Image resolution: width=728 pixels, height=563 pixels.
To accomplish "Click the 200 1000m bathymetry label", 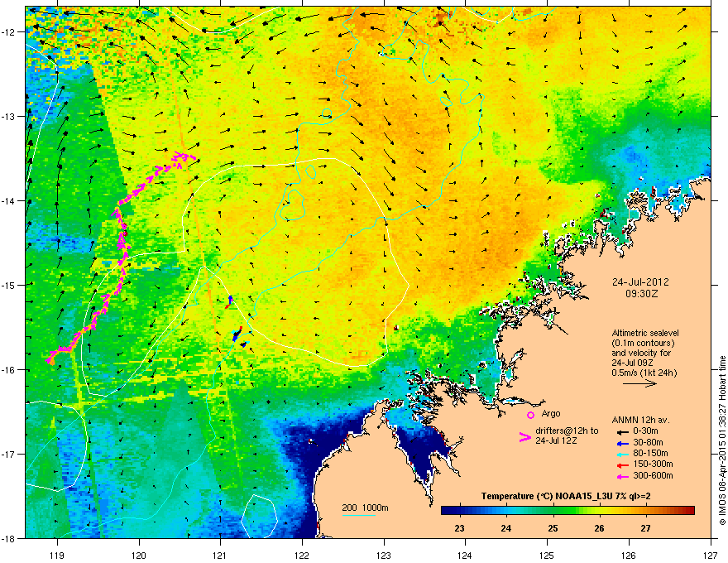I will 365,508.
